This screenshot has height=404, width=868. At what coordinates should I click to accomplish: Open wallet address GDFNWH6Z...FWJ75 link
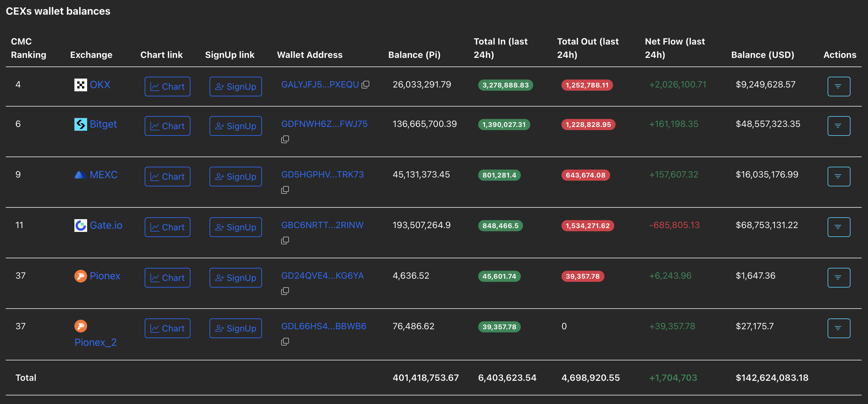pos(324,124)
